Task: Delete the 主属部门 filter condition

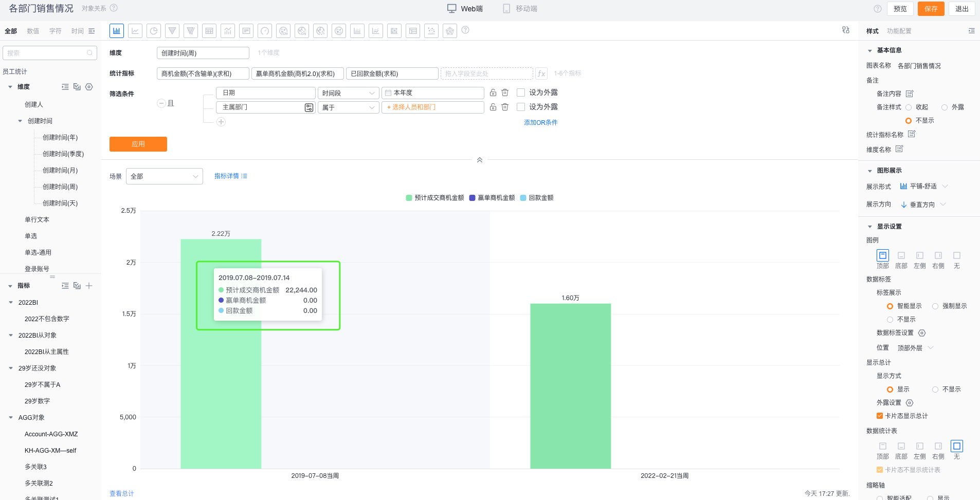Action: tap(505, 107)
